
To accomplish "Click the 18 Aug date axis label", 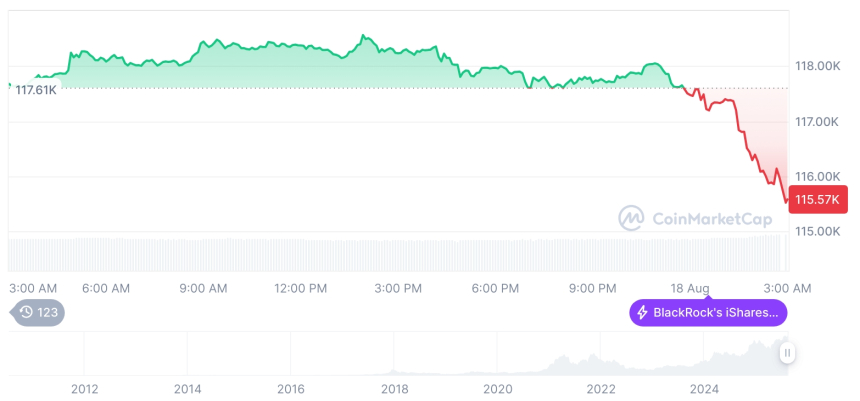I will (x=691, y=288).
